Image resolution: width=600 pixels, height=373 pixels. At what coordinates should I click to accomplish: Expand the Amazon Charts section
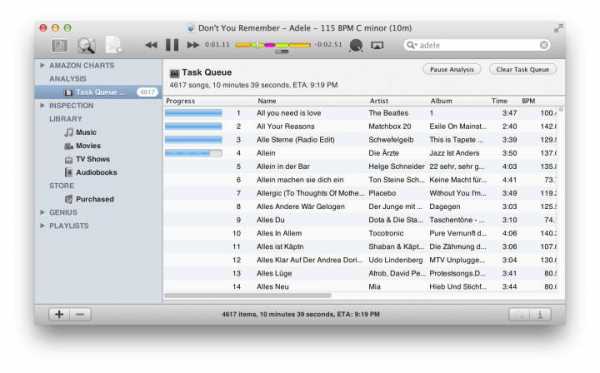click(42, 65)
